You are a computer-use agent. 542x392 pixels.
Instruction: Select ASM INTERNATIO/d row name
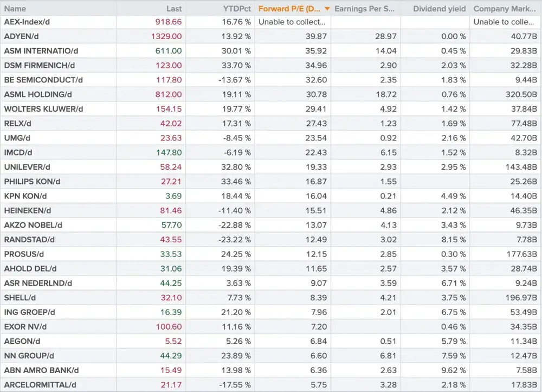point(41,51)
